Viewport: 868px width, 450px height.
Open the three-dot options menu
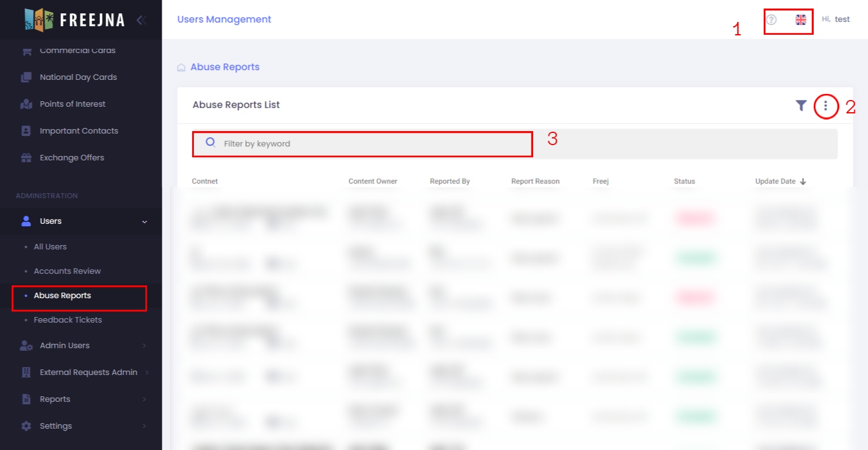click(x=825, y=106)
